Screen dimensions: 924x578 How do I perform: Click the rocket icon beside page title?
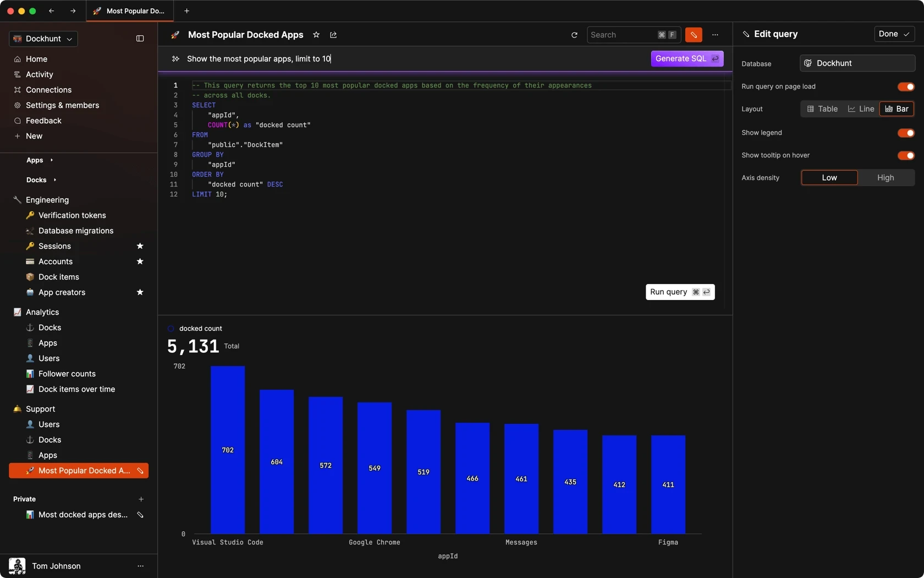(175, 35)
